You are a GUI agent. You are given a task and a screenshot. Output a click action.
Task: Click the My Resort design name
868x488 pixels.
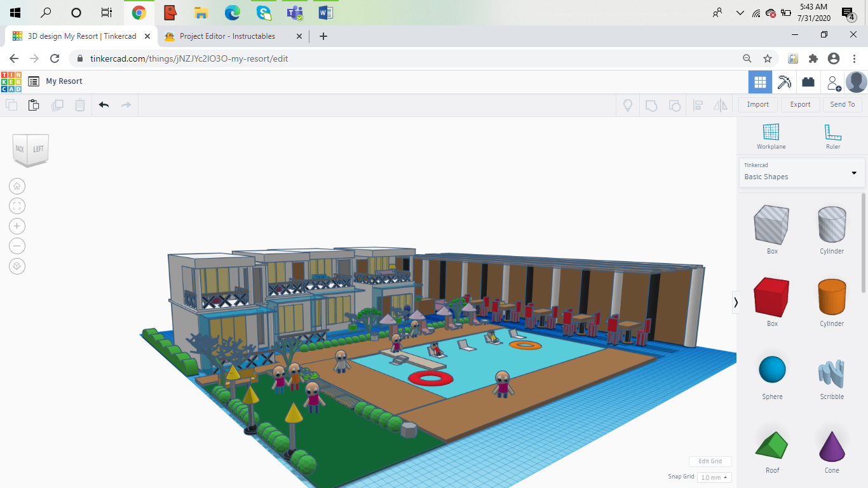tap(64, 81)
